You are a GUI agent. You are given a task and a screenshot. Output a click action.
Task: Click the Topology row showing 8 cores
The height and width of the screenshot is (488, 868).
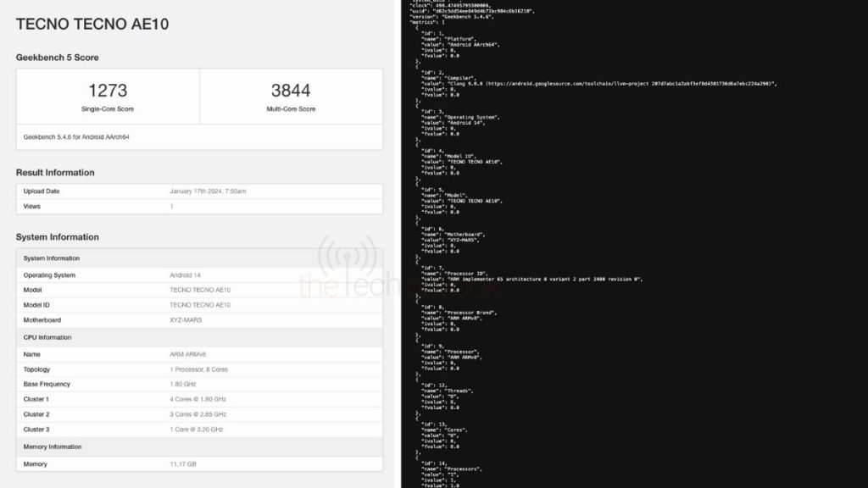pyautogui.click(x=199, y=369)
